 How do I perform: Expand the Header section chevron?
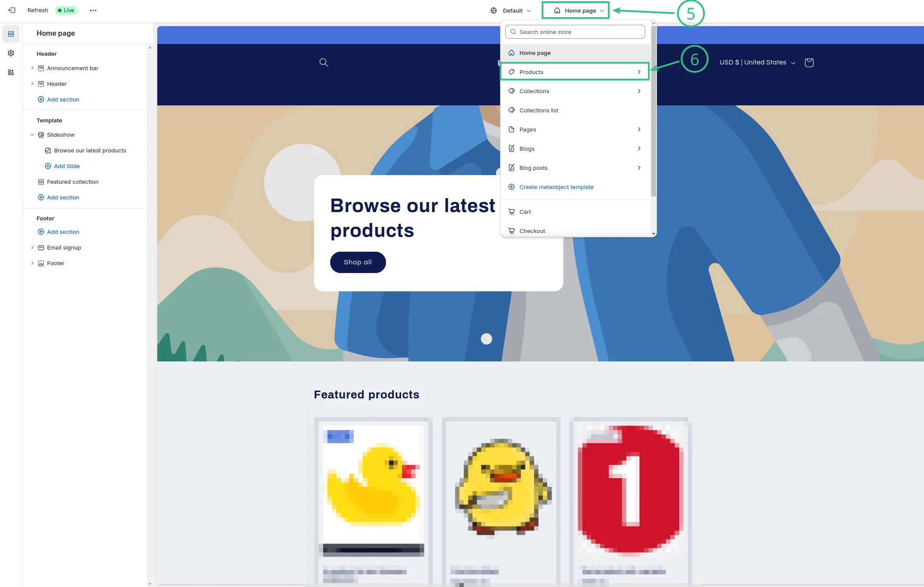(x=32, y=84)
